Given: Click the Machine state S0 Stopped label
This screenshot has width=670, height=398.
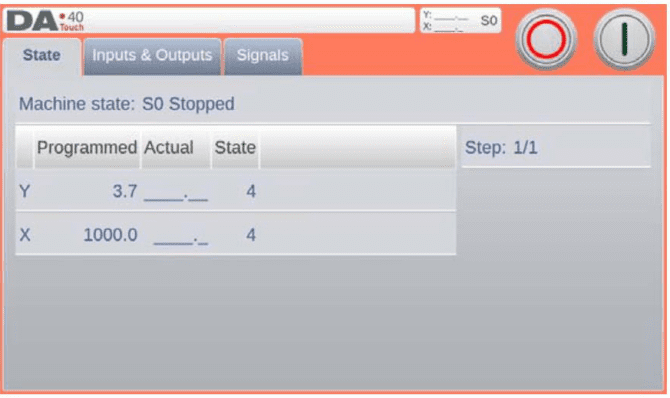Looking at the screenshot, I should [x=126, y=104].
